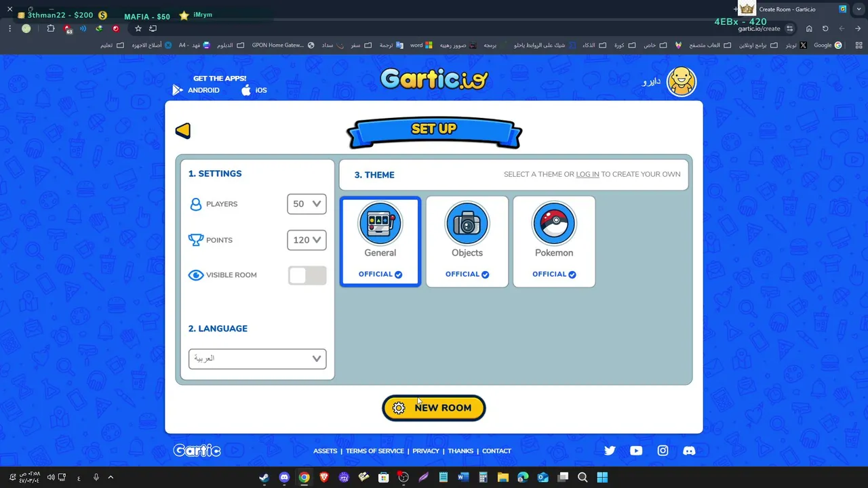Open the language dropdown
This screenshot has width=868, height=488.
(x=257, y=359)
